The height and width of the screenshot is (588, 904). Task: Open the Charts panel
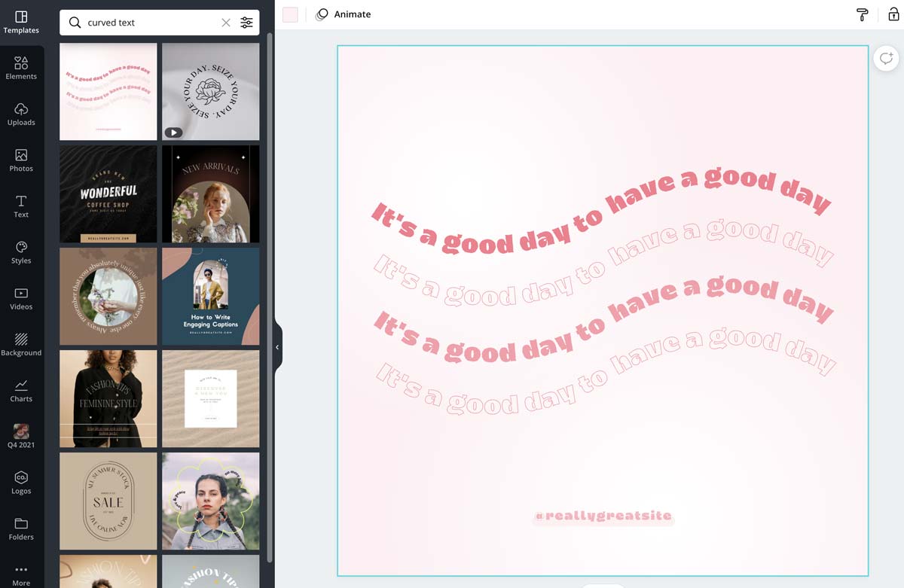[x=21, y=391]
